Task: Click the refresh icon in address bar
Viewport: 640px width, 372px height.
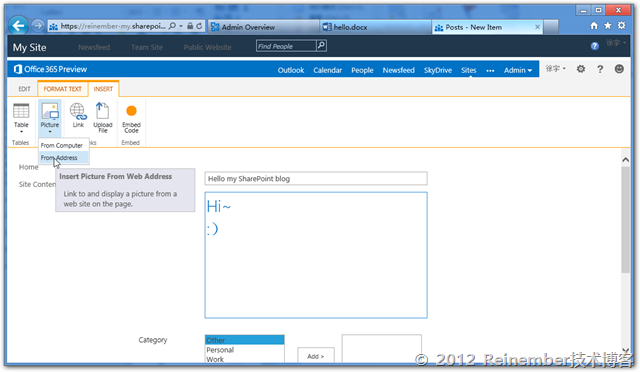Action: click(x=199, y=26)
